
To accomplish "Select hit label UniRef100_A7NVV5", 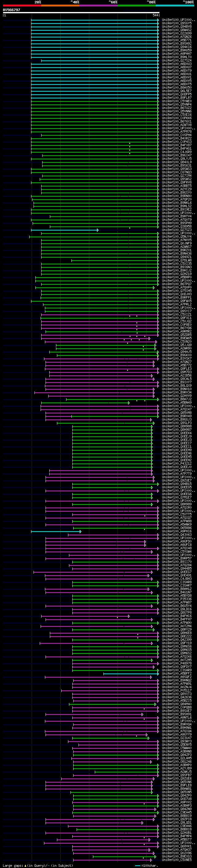I will point(176,240).
